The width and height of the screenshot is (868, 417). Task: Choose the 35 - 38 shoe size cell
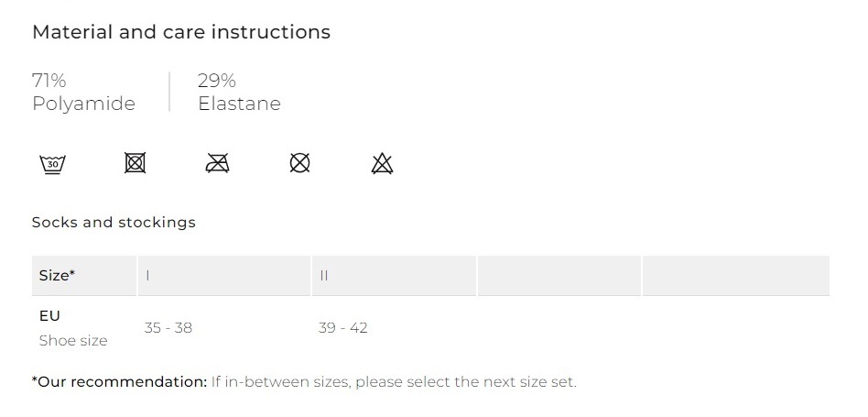(x=168, y=328)
